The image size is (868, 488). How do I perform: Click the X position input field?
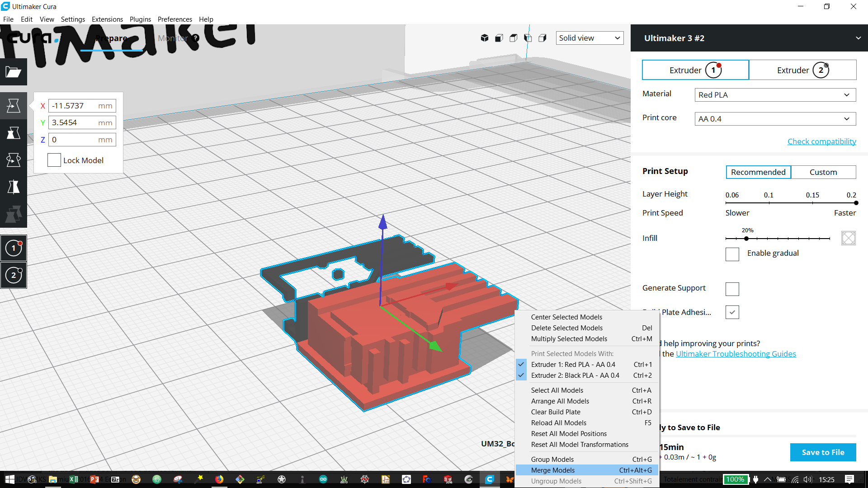coord(82,106)
